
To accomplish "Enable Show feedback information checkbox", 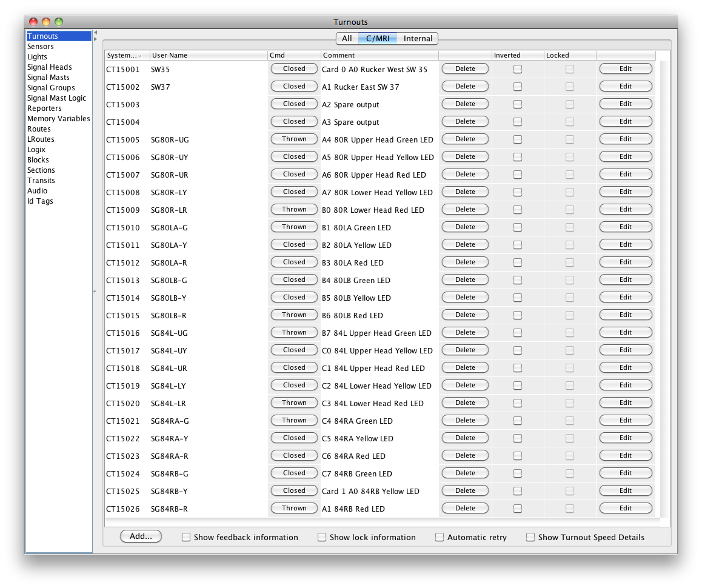I will (187, 537).
